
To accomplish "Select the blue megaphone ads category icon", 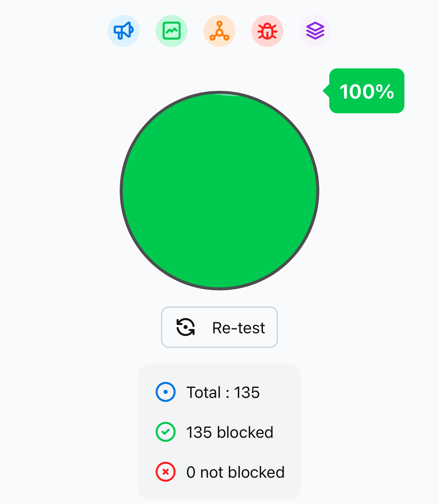I will point(124,31).
